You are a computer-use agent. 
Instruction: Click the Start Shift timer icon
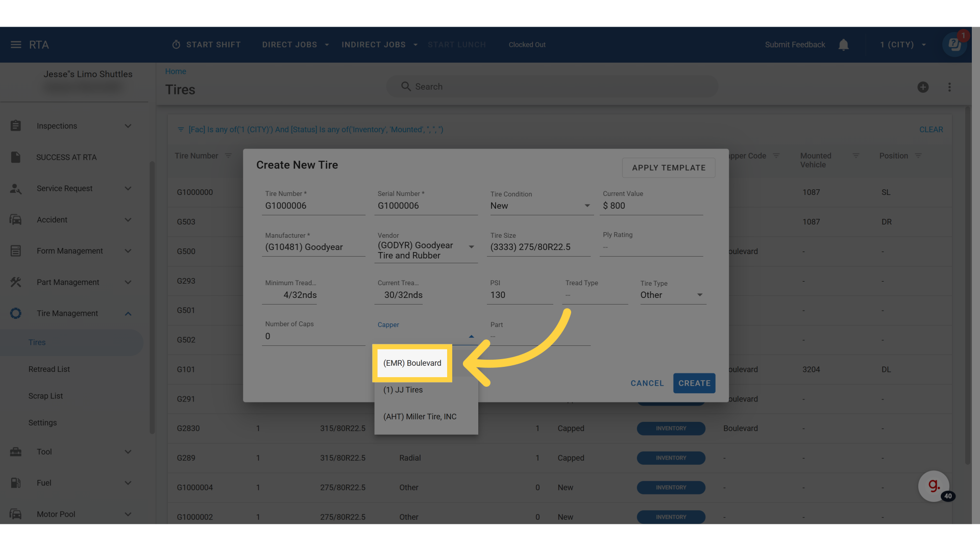(x=176, y=45)
